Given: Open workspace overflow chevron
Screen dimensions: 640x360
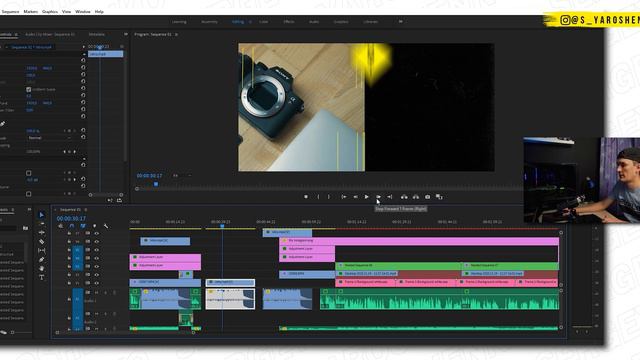Looking at the screenshot, I should click(x=400, y=21).
